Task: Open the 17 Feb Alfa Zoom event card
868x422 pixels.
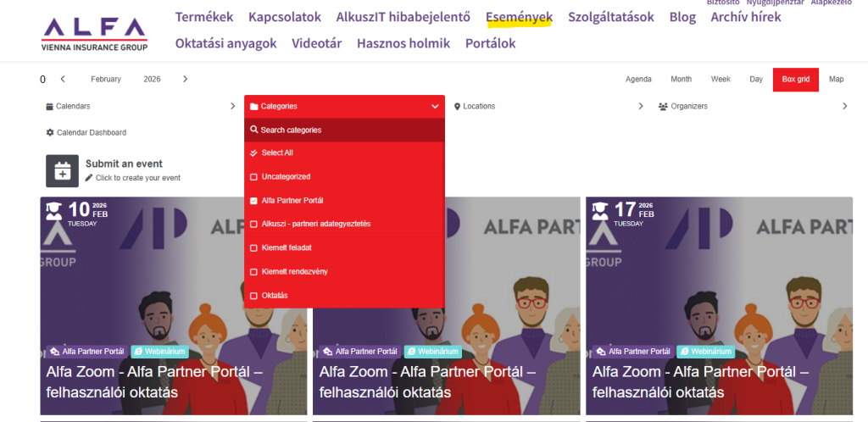Action: pos(719,306)
